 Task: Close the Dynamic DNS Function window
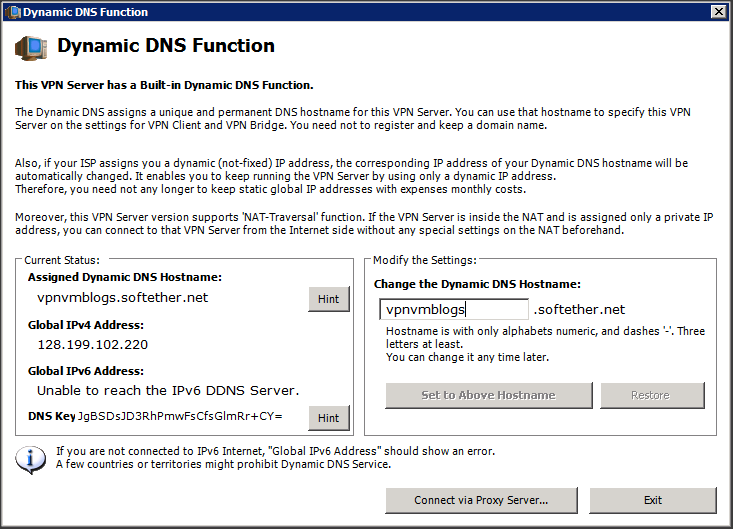718,12
